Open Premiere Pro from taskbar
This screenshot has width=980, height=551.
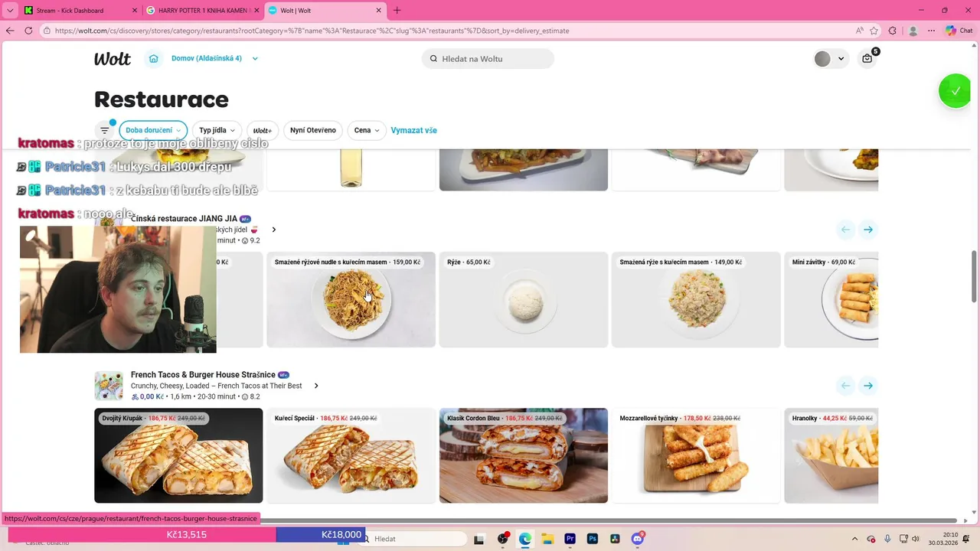[570, 539]
